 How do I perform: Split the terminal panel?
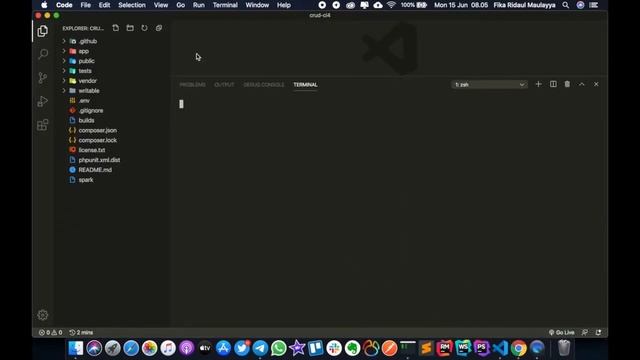(x=553, y=84)
